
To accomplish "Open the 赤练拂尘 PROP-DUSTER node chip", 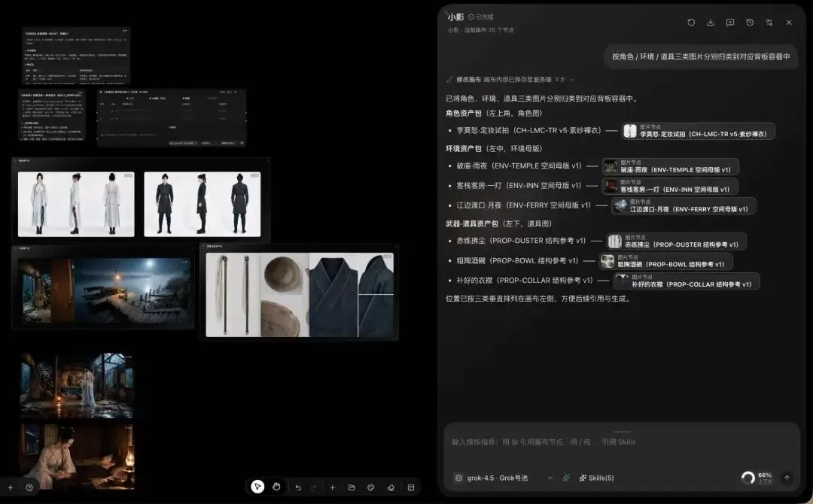I will [x=676, y=241].
